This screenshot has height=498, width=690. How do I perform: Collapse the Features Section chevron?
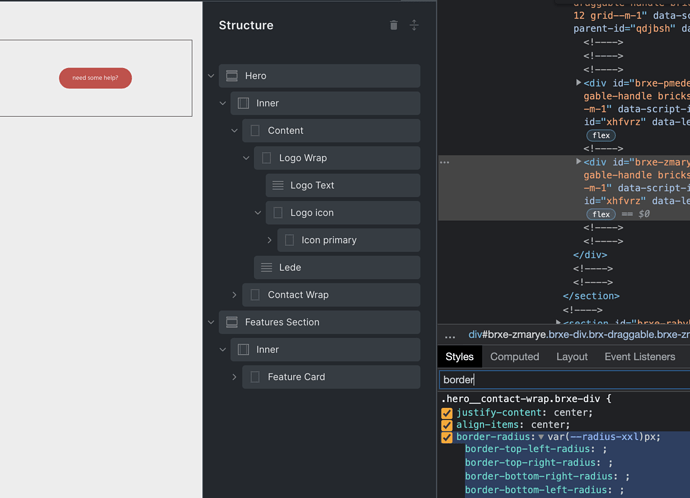coord(211,322)
